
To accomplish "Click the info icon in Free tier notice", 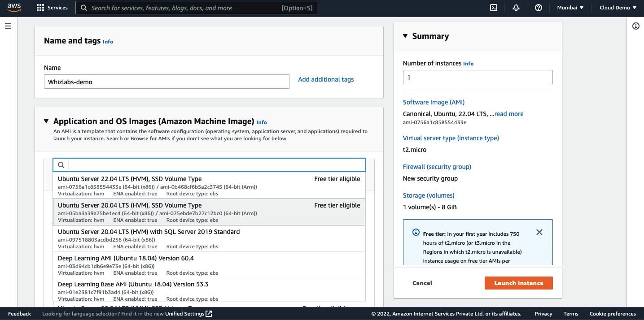I will 416,233.
